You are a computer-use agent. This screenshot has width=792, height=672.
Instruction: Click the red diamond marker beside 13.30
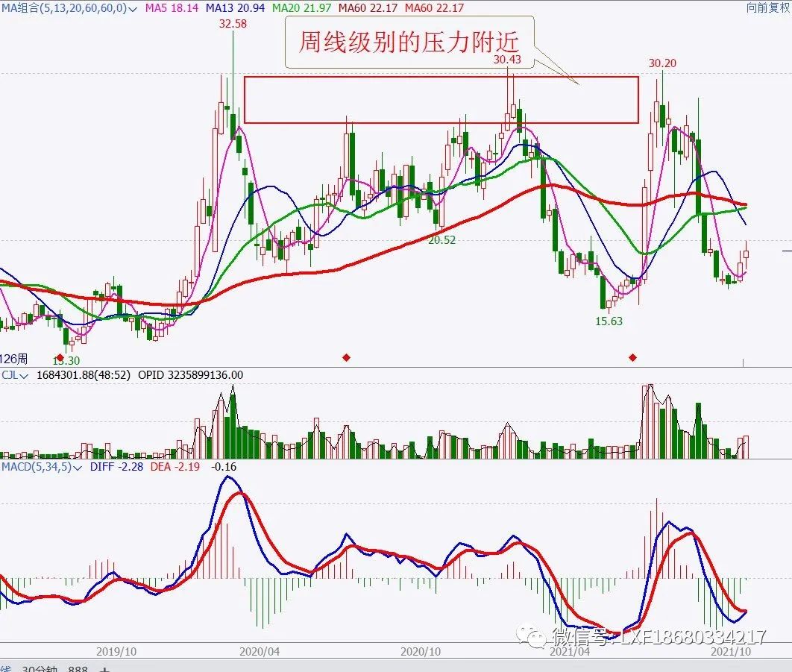pos(60,358)
